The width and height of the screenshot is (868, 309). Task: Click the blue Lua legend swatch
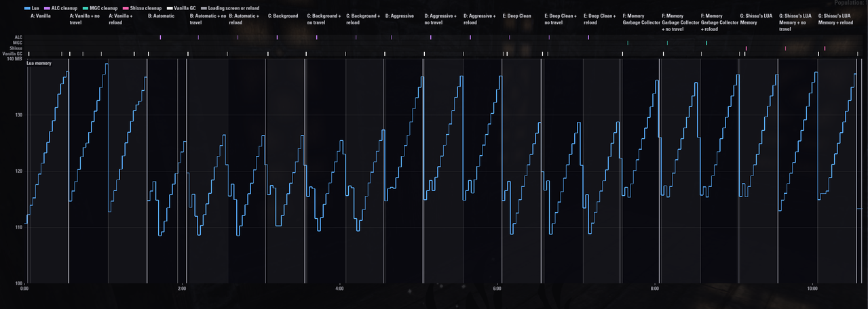(27, 8)
